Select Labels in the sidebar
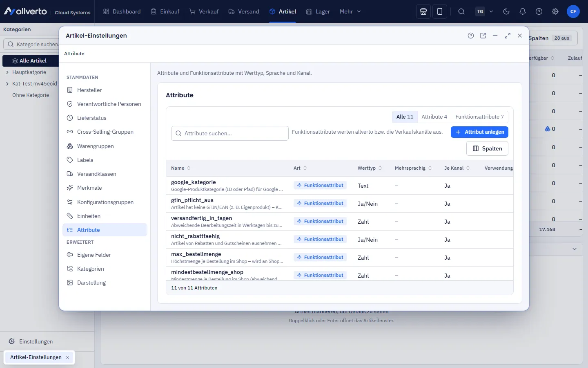 (105, 160)
